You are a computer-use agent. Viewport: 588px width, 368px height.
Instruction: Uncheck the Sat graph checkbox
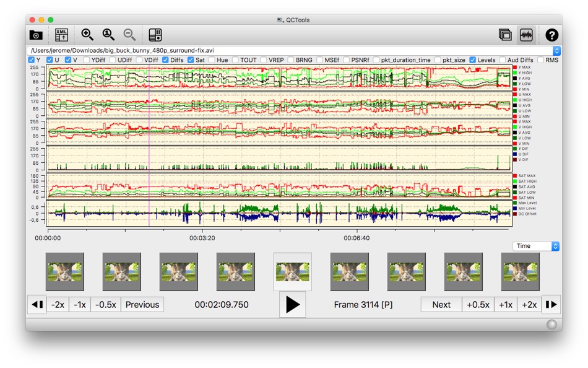[191, 60]
